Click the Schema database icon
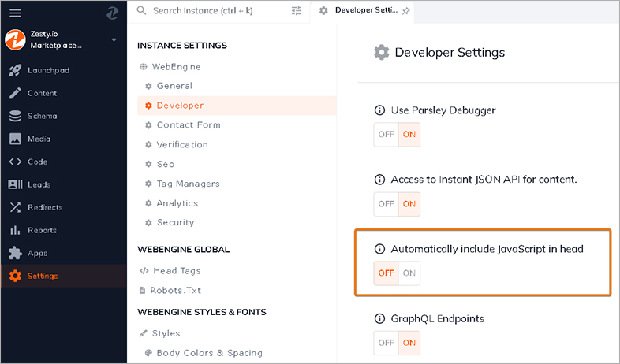Viewport: 620px width, 364px height. coord(15,116)
